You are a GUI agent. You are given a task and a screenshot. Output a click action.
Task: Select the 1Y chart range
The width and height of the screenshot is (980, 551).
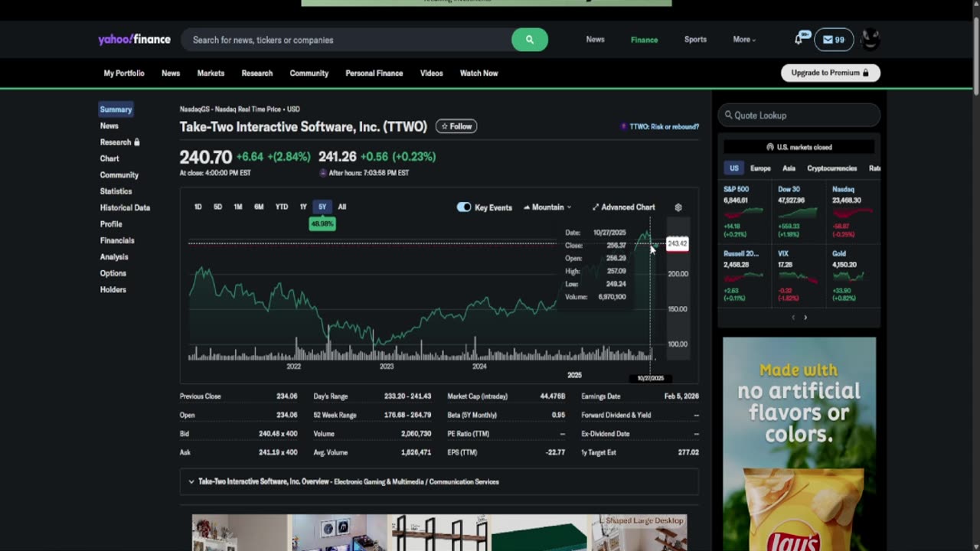[303, 207]
